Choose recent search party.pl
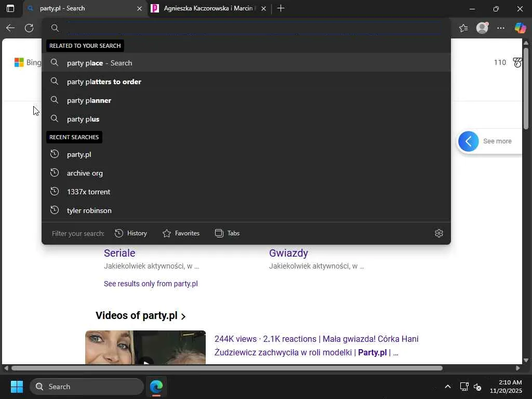 click(x=246, y=154)
